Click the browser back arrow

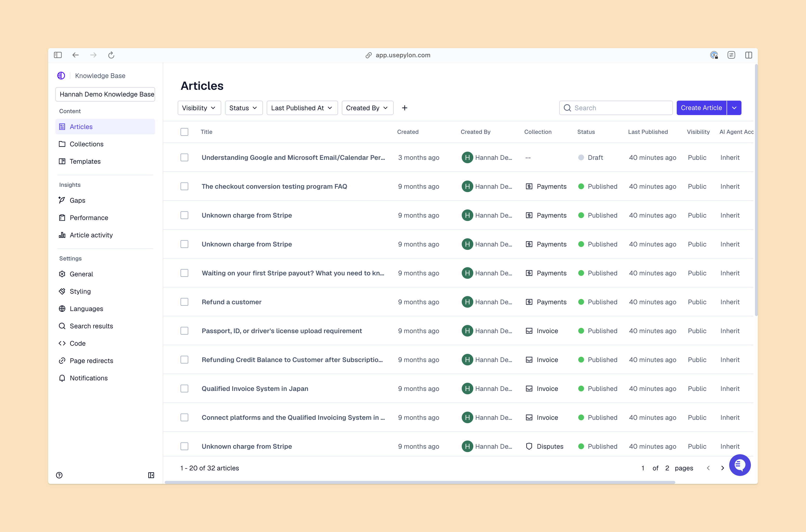(x=75, y=55)
